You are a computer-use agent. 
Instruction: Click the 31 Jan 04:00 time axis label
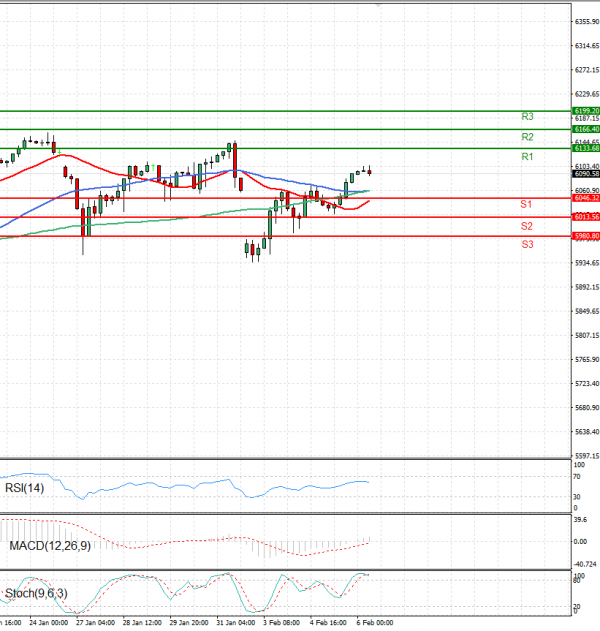click(237, 622)
